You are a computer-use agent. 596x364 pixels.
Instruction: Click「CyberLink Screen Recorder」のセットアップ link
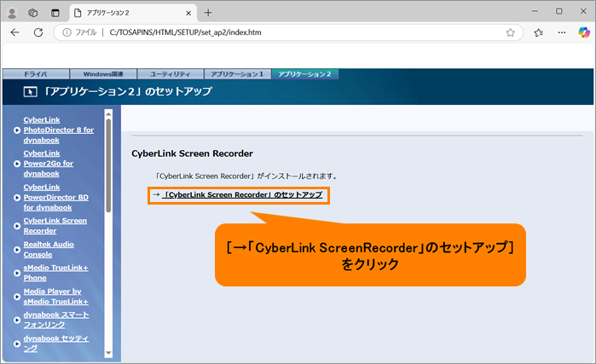(242, 195)
